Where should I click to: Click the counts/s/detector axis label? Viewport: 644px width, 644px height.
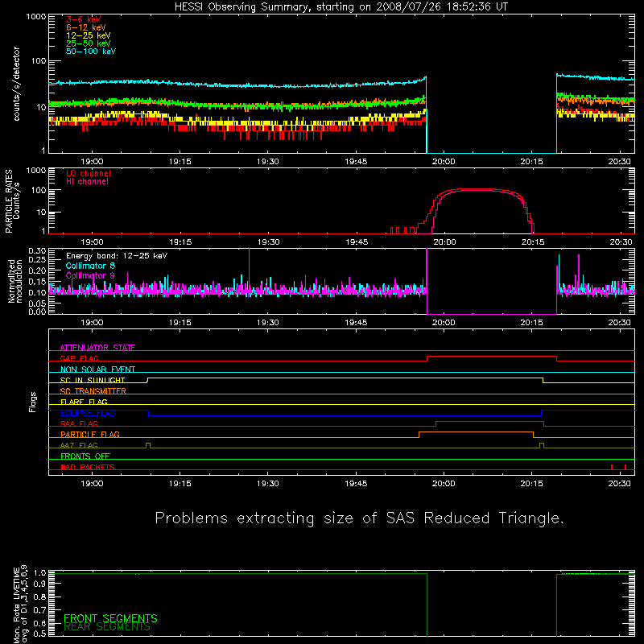click(x=16, y=84)
